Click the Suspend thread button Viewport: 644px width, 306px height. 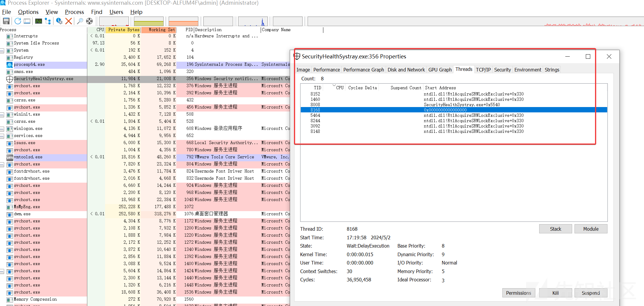click(591, 293)
